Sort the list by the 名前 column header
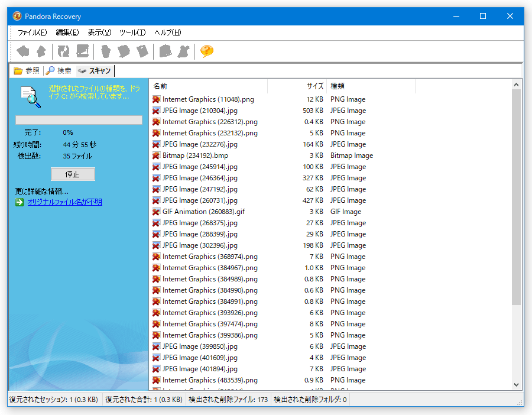This screenshot has width=532, height=415. [208, 86]
